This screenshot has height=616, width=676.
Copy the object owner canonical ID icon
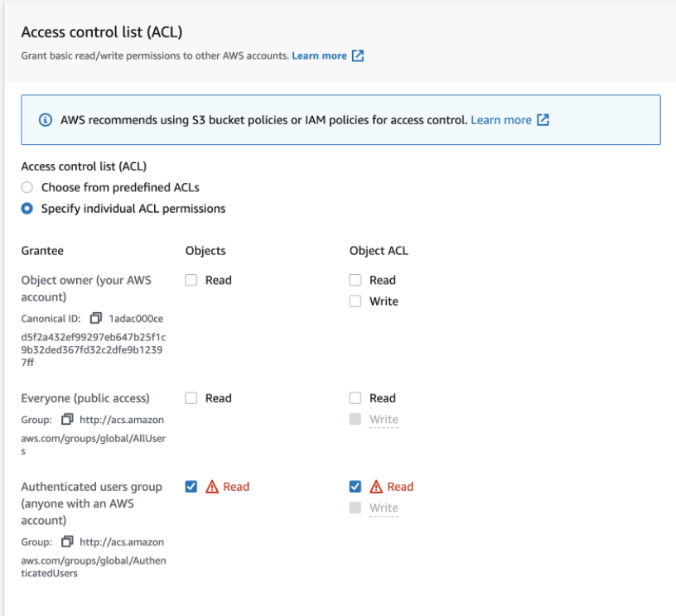[96, 318]
